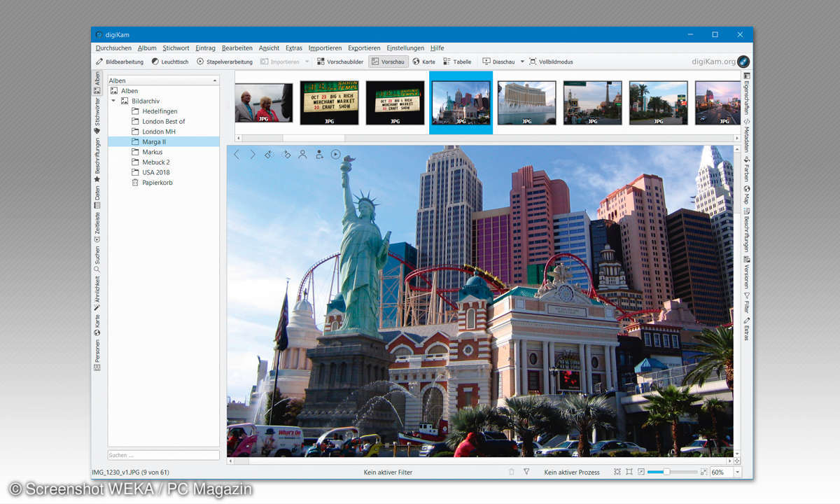Image resolution: width=840 pixels, height=504 pixels.
Task: Open the Map right sidebar tab
Action: pyautogui.click(x=747, y=195)
